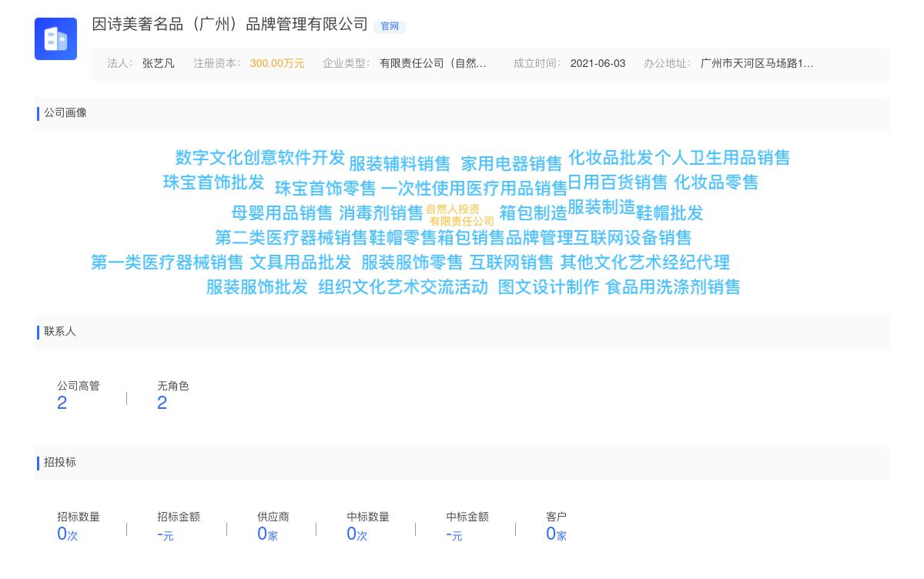Open the 公司高管 count 2
The height and width of the screenshot is (579, 924).
point(62,403)
